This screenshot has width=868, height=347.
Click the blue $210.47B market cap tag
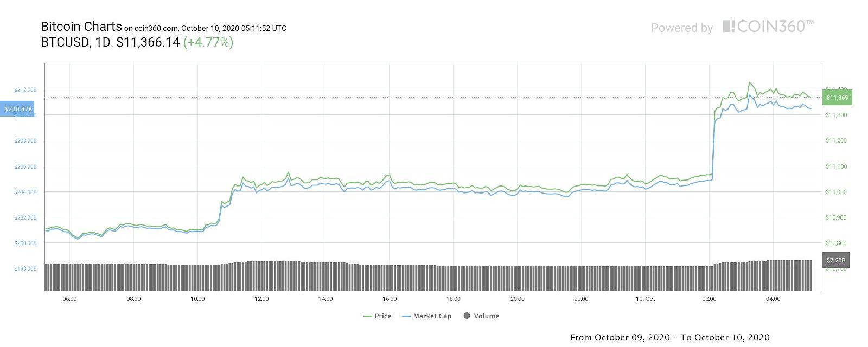point(18,109)
